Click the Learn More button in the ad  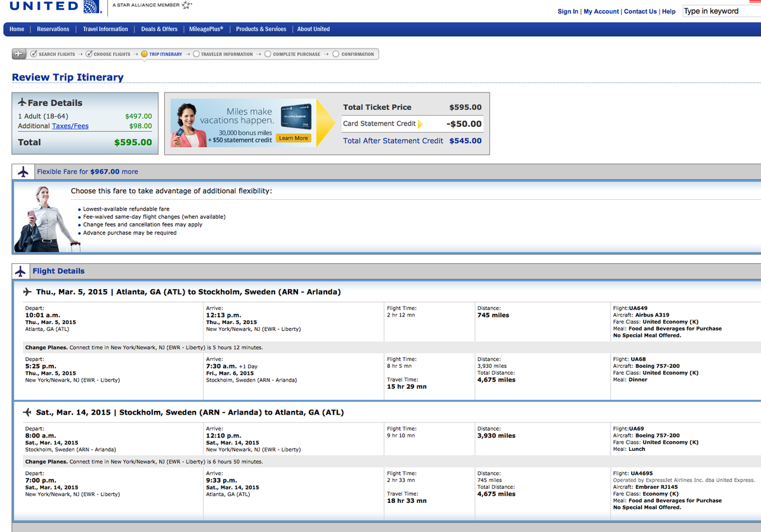293,138
